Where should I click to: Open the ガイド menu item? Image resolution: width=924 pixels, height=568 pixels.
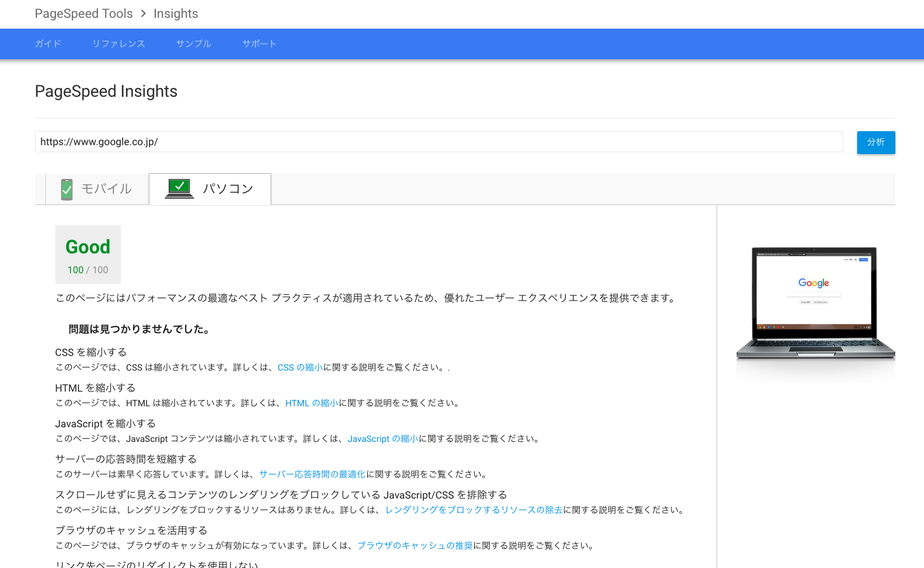48,44
